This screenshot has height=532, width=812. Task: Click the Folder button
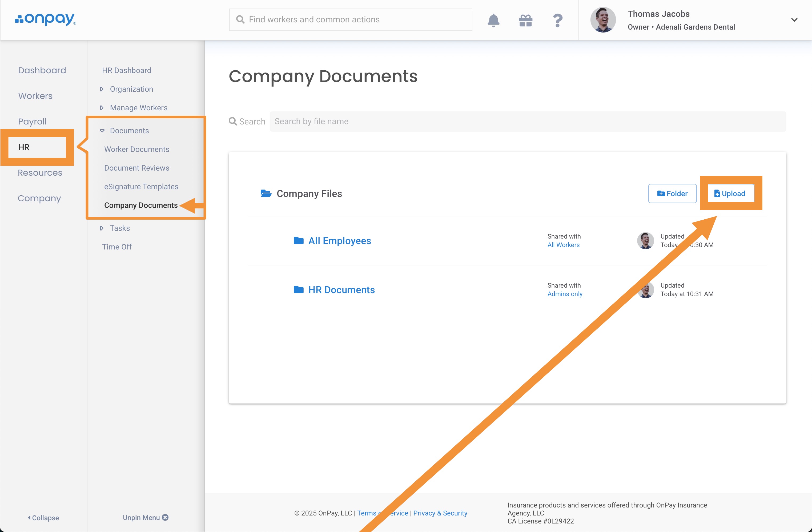click(x=672, y=193)
